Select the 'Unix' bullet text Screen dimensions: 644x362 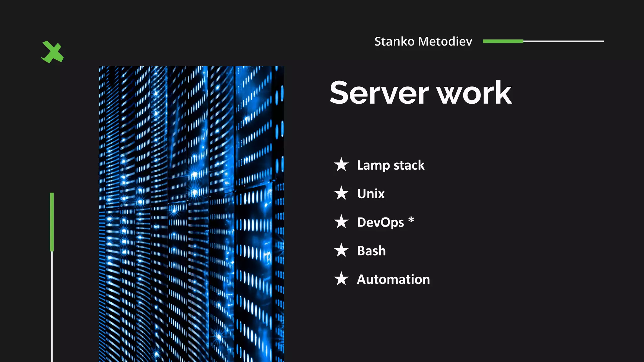(371, 194)
